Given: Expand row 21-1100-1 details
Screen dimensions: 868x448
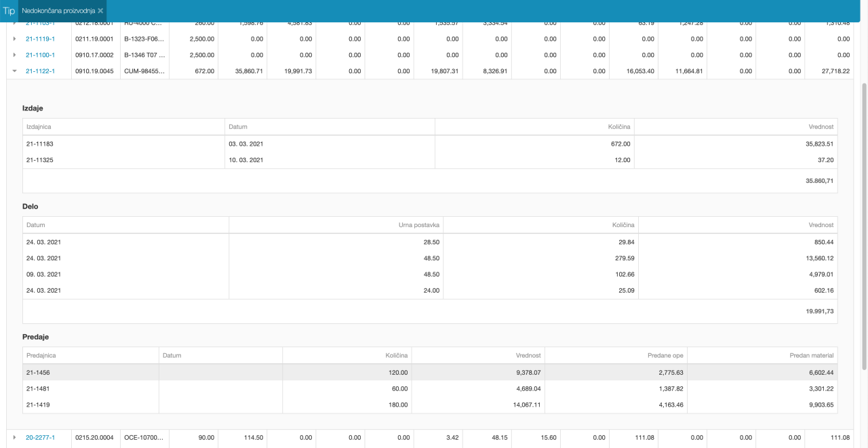Looking at the screenshot, I should click(14, 55).
